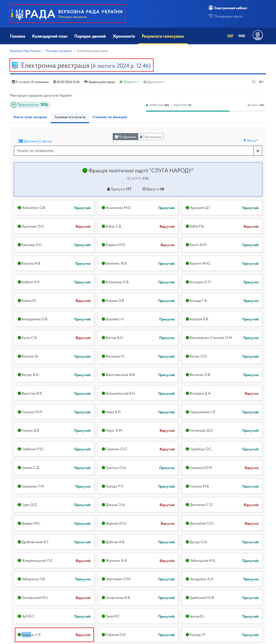Click the Попередня версія history icon
The height and width of the screenshot is (644, 276).
pyautogui.click(x=211, y=16)
